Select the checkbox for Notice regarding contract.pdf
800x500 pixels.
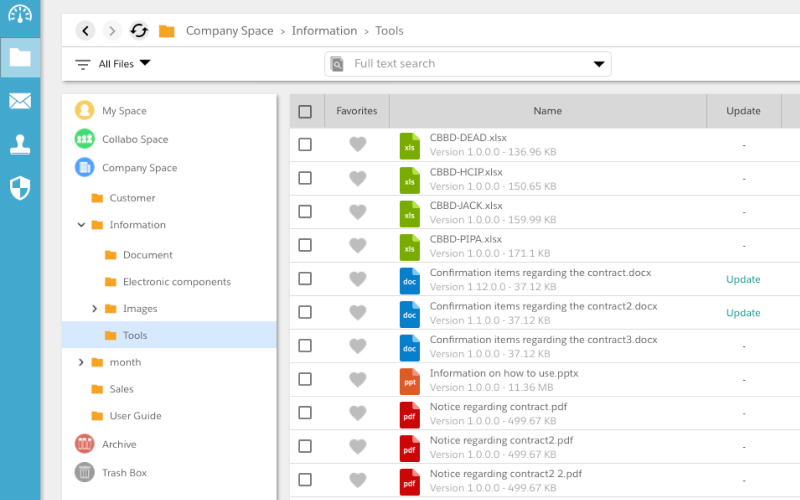coord(305,412)
